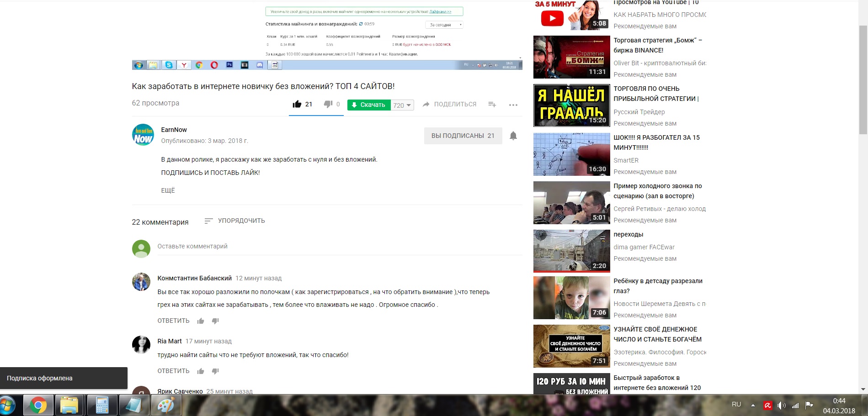
Task: Open Конмстантин Бабанский's profile name link
Action: (194, 278)
